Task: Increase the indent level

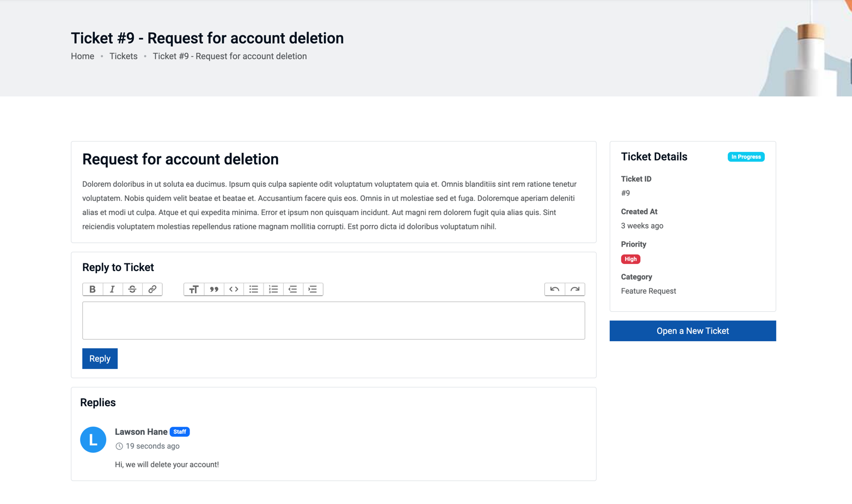Action: coord(312,289)
